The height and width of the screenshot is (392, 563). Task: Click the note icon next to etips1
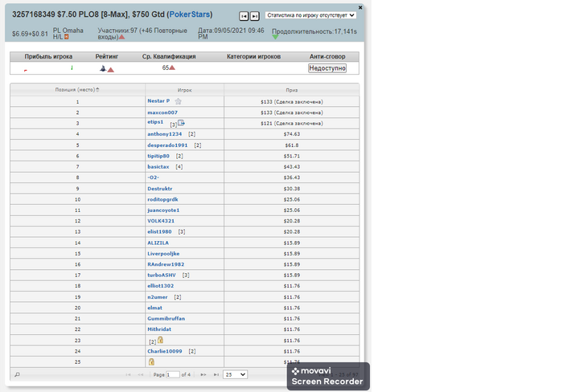(x=181, y=123)
